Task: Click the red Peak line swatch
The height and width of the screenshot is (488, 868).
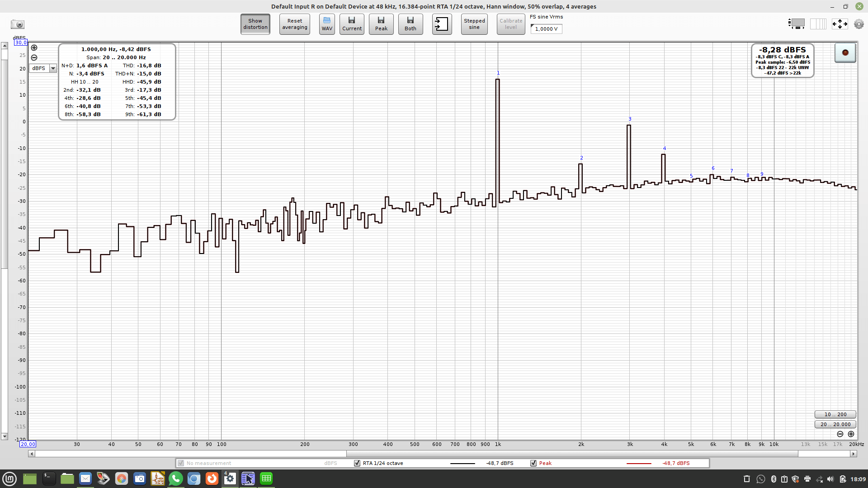Action: [639, 463]
